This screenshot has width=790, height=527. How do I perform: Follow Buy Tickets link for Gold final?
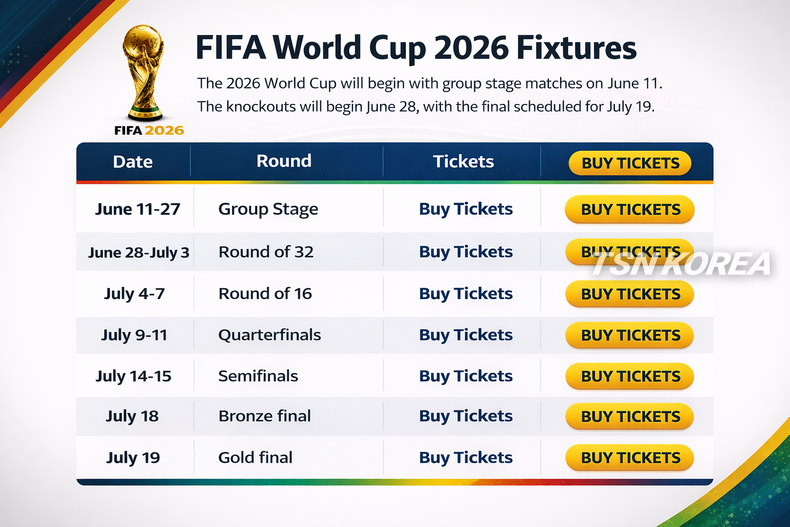point(465,457)
